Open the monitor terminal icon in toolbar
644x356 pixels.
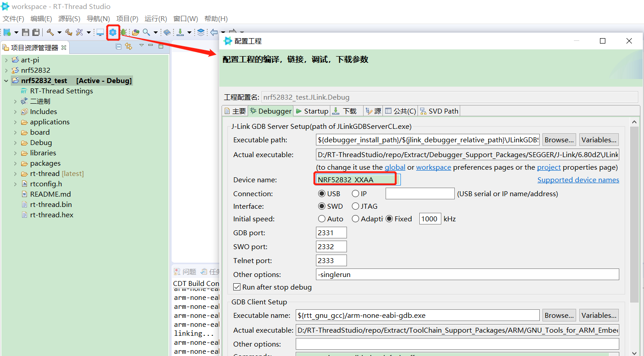pos(100,32)
